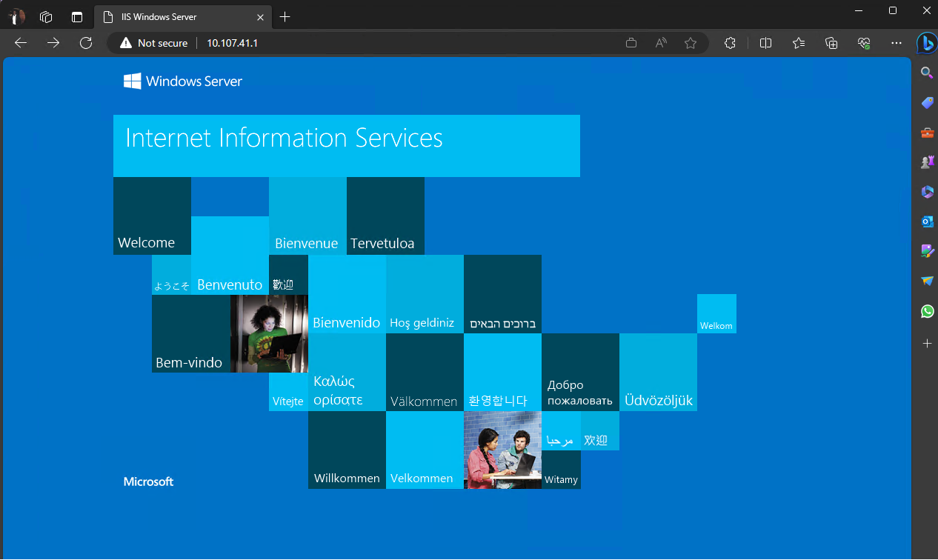The width and height of the screenshot is (938, 560).
Task: Click the Hoş geldiniz tile
Action: tap(425, 294)
